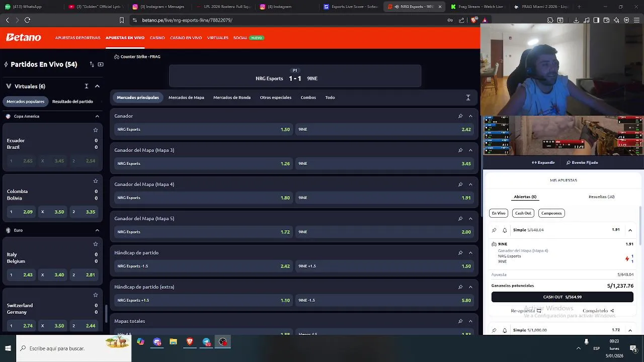Collapse the Simple S/648.04 bet card
Viewport: 644px width, 362px height.
pos(630,230)
